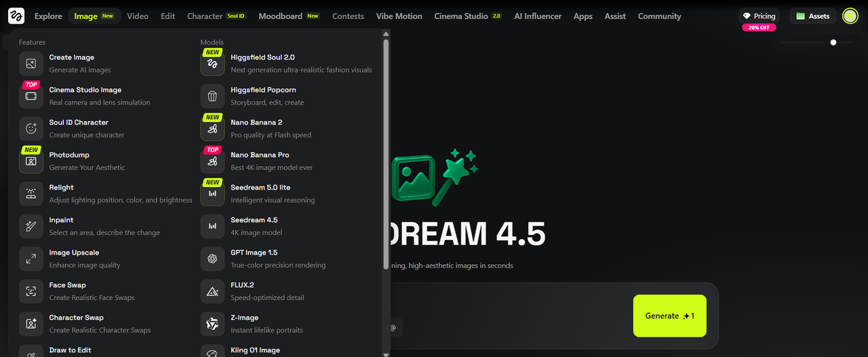Image resolution: width=868 pixels, height=357 pixels.
Task: Click 'Select an area, describe the change' text
Action: tap(104, 232)
